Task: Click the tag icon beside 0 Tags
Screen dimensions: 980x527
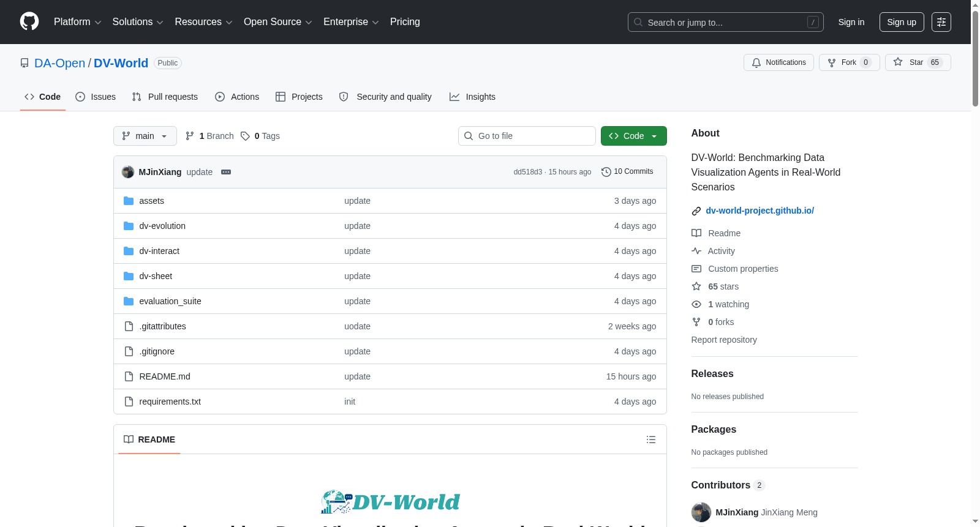Action: (245, 136)
